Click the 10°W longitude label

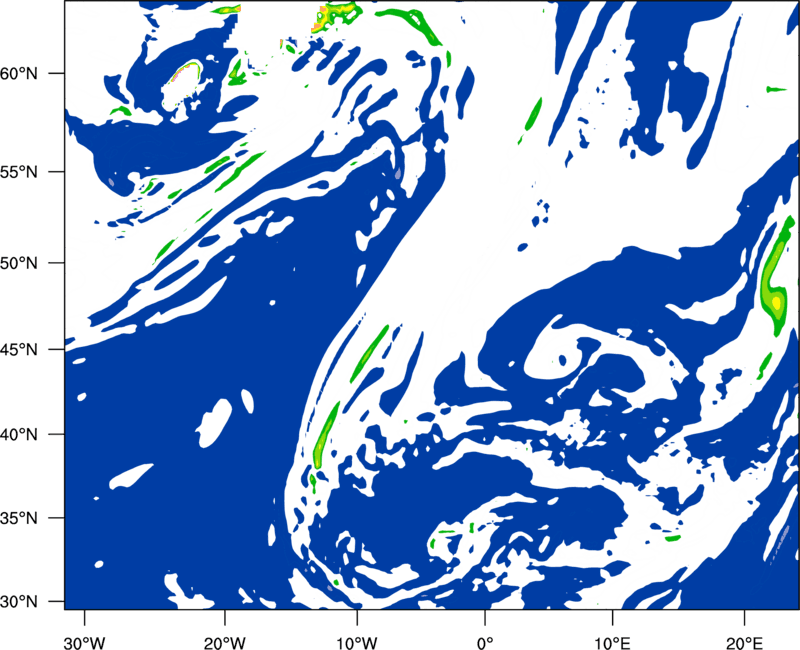click(x=357, y=643)
